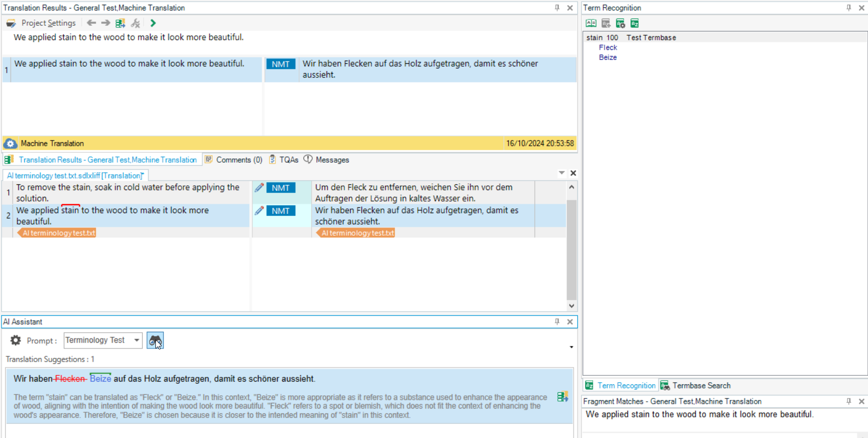Switch to Term Recognition tab
This screenshot has width=868, height=438.
[620, 385]
